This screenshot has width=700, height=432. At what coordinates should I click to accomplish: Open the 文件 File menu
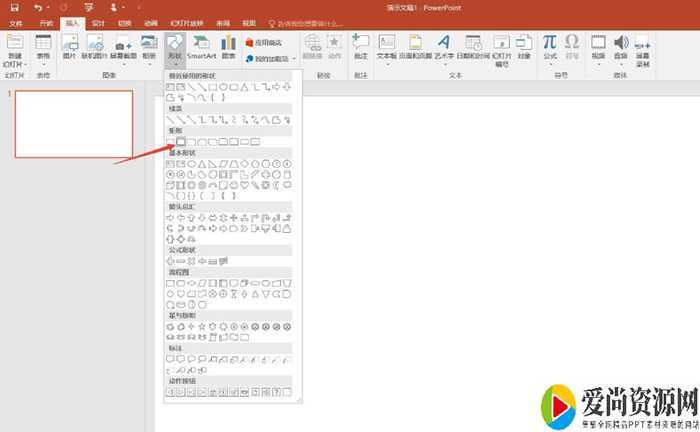pos(16,22)
